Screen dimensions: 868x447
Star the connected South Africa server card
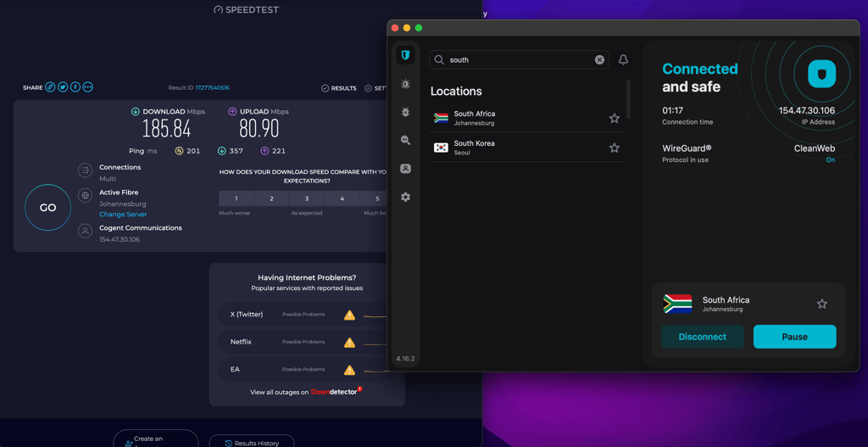(x=822, y=304)
